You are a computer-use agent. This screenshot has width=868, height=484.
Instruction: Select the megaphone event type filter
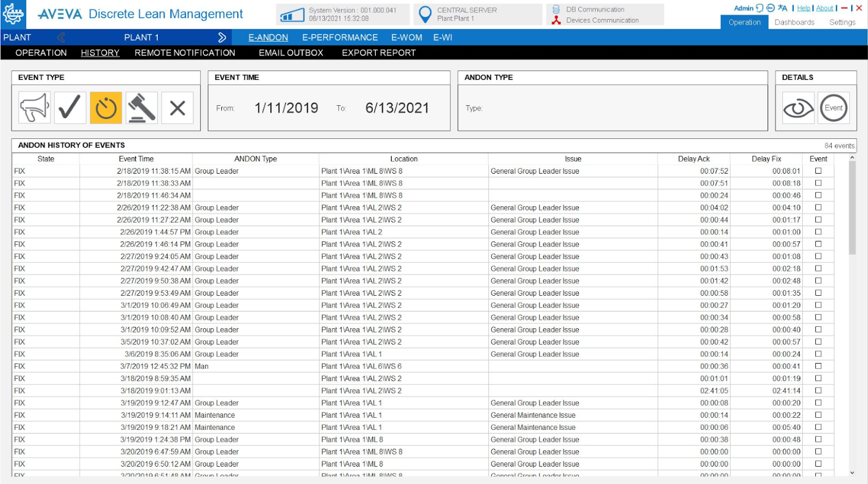[x=34, y=108]
